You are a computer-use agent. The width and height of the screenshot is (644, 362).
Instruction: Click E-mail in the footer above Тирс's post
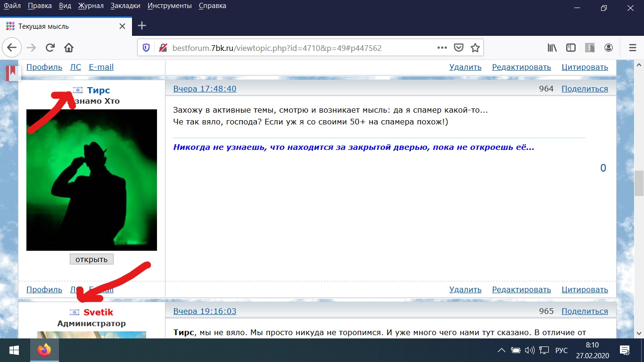(x=101, y=67)
